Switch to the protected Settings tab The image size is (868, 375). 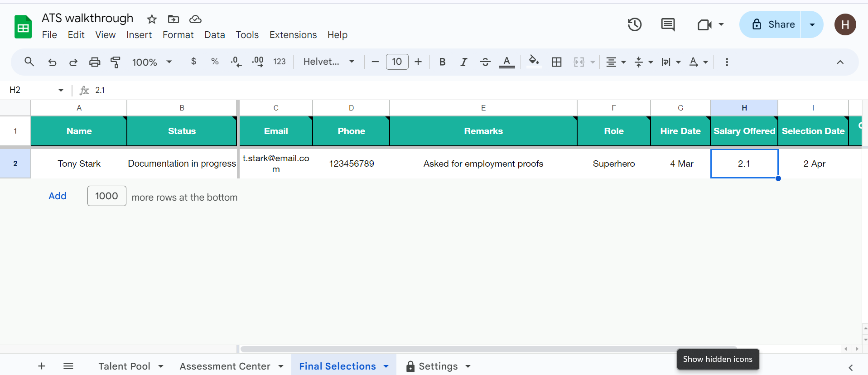[x=438, y=366]
